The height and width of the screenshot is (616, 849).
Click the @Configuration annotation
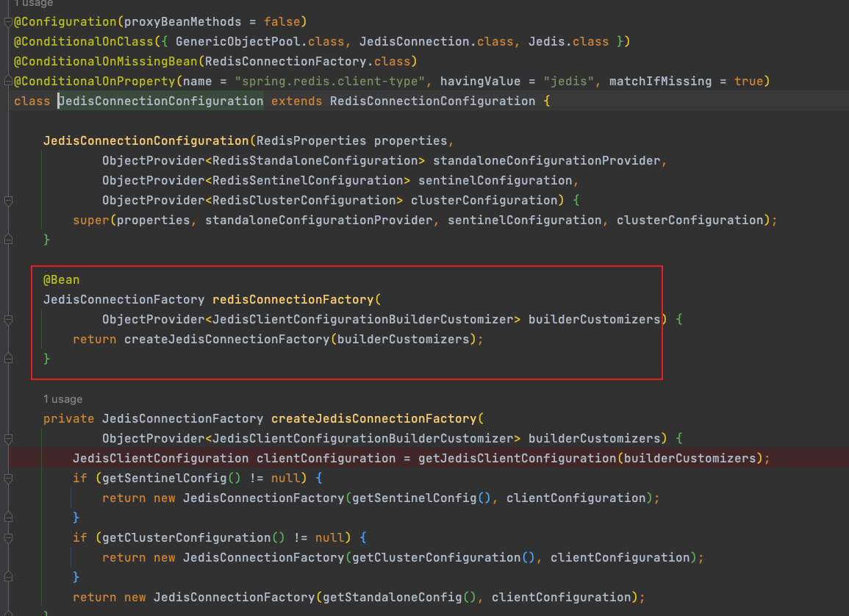[65, 21]
